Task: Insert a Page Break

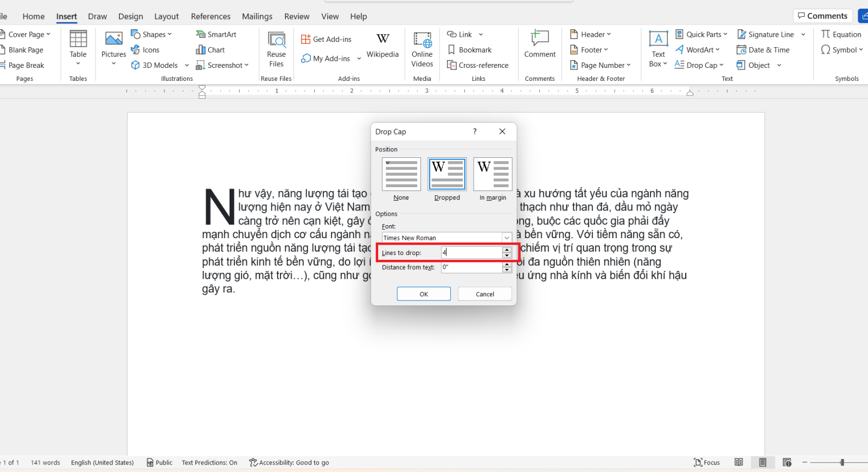Action: tap(22, 65)
